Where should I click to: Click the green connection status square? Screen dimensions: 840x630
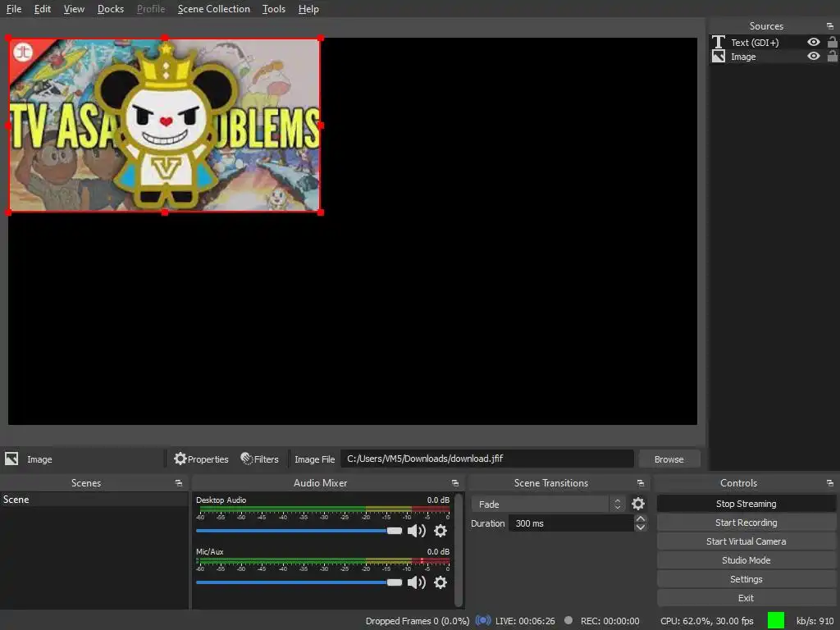tap(776, 620)
